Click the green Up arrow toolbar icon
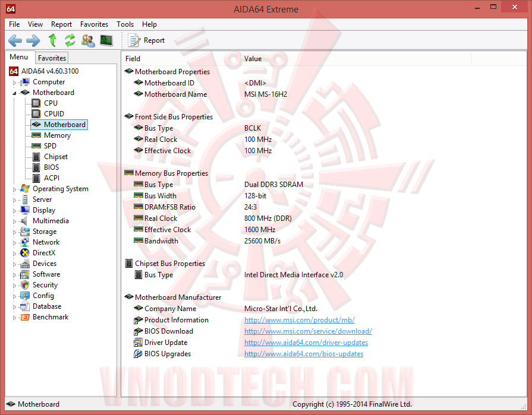This screenshot has width=532, height=415. pyautogui.click(x=52, y=40)
